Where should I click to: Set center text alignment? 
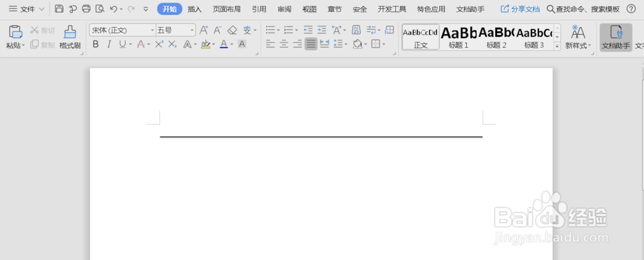(x=284, y=44)
